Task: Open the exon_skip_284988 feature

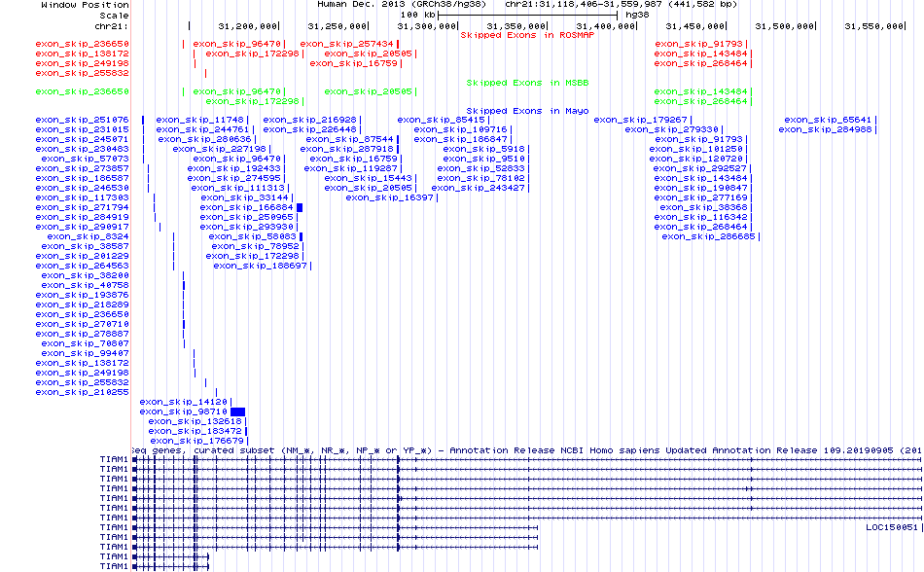Action: [824, 129]
